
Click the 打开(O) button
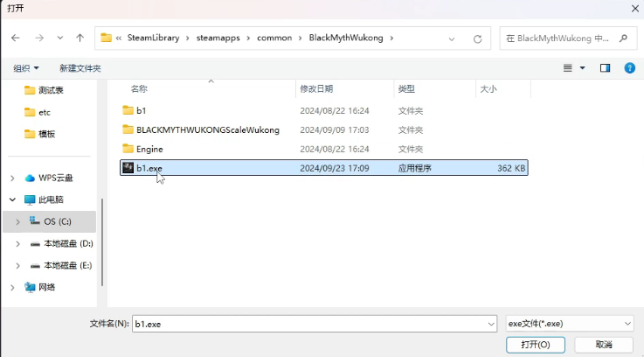pos(536,345)
